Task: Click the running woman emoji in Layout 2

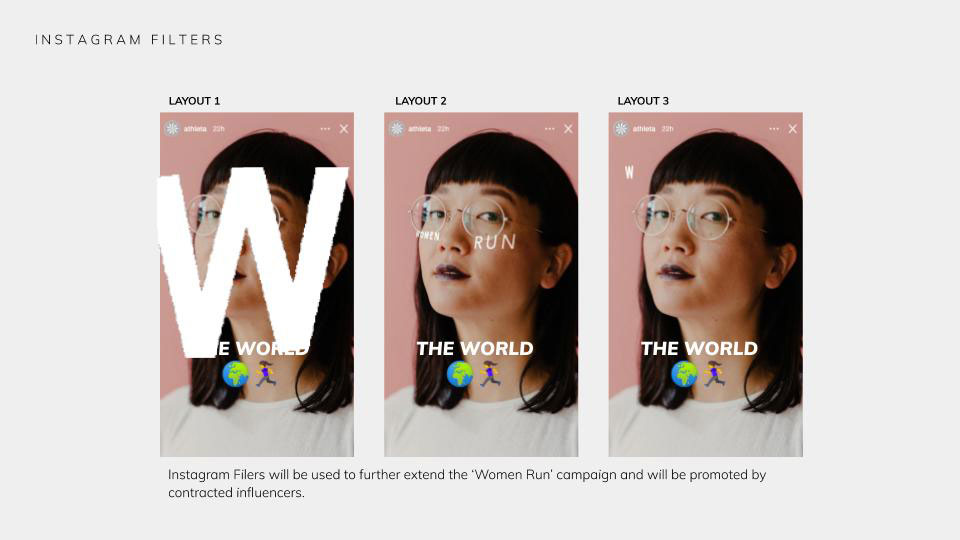Action: (490, 373)
